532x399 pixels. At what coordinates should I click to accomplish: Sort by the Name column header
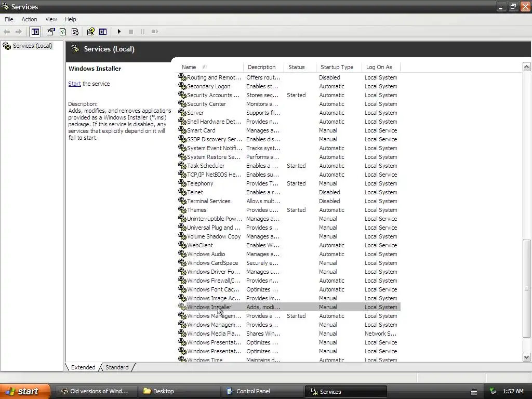[211, 67]
